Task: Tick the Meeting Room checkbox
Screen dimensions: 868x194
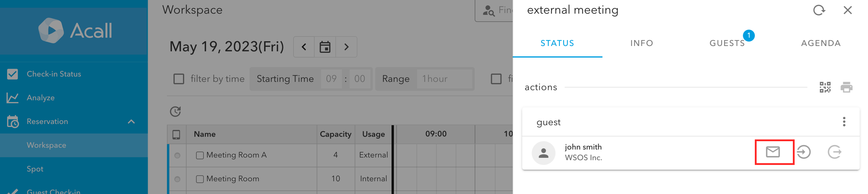Action: point(200,179)
